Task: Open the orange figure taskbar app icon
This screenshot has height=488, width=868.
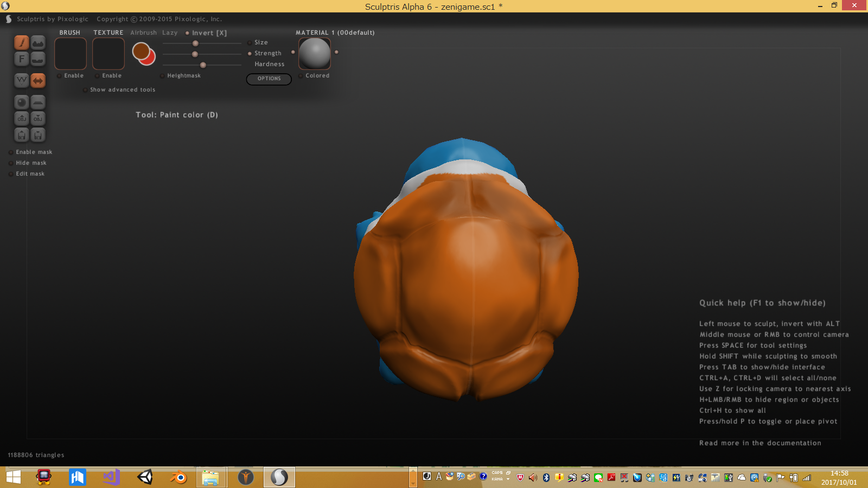Action: [x=246, y=477]
